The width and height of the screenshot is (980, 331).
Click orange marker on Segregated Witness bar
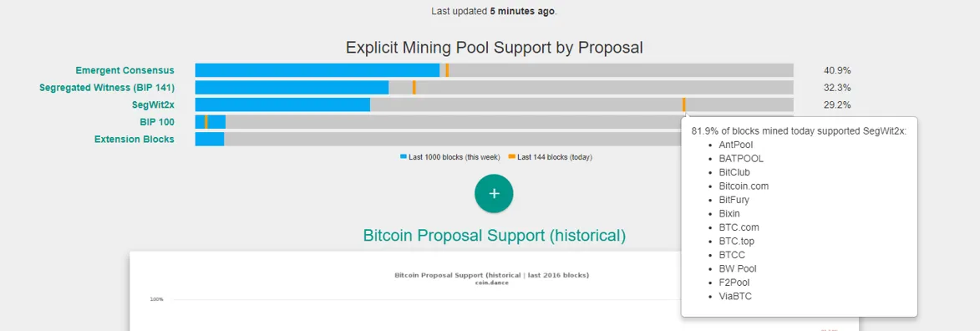click(x=414, y=88)
